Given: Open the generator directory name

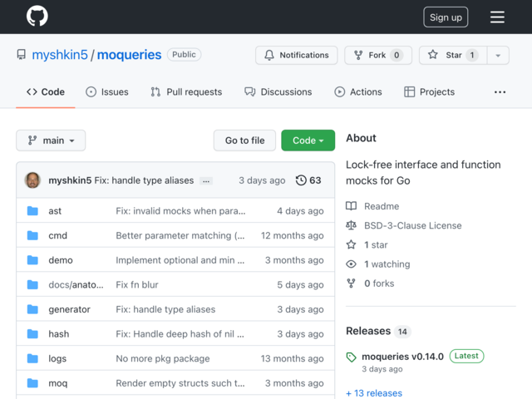Looking at the screenshot, I should [x=69, y=309].
